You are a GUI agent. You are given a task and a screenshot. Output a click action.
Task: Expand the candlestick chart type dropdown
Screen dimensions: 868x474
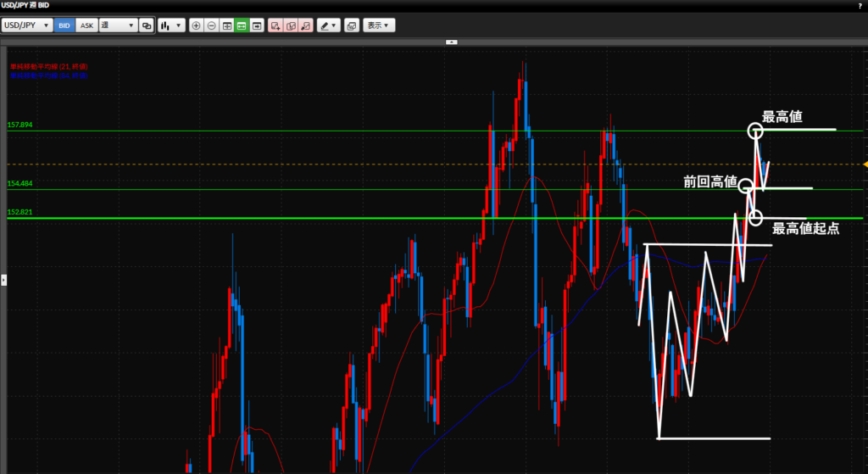pos(171,25)
